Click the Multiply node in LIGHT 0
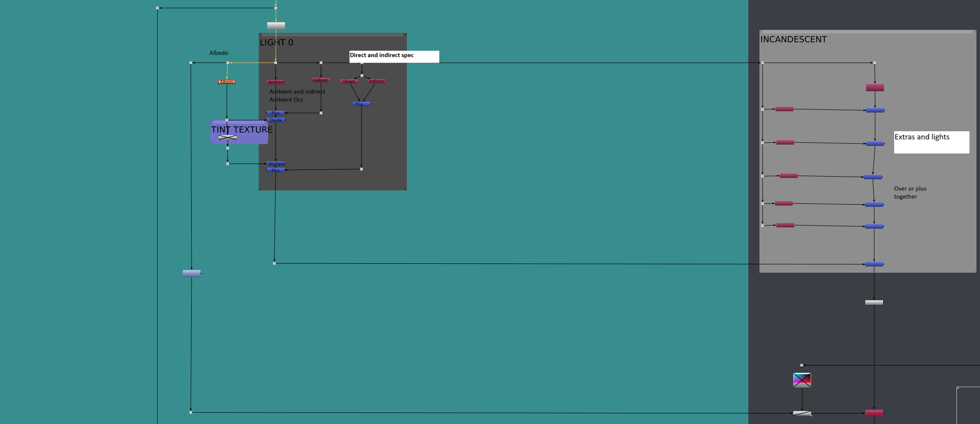 click(276, 163)
